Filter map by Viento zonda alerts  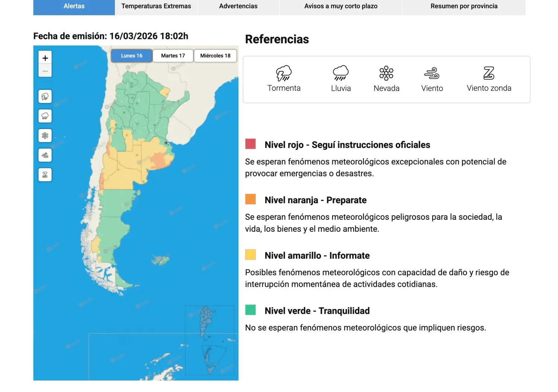[x=45, y=175]
